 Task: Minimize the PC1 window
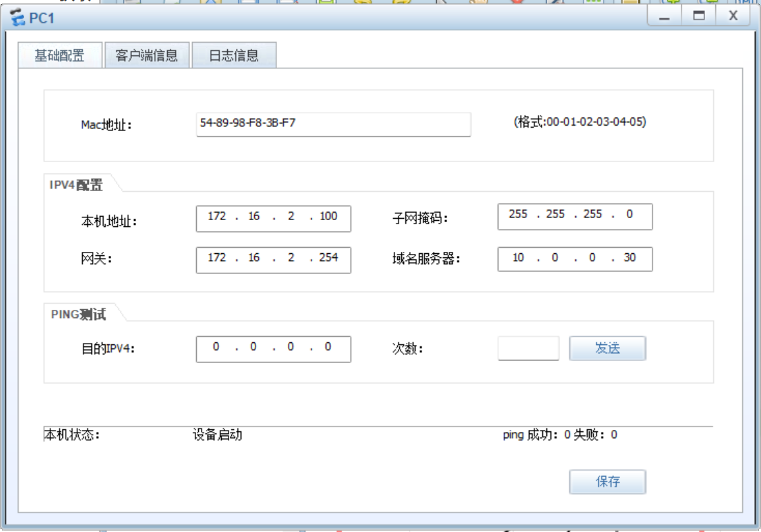(664, 17)
